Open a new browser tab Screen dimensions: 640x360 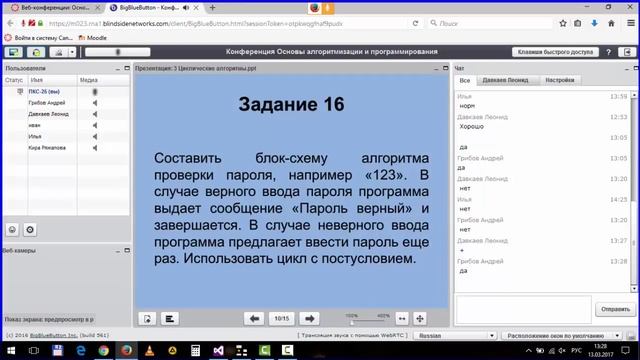tap(212, 8)
